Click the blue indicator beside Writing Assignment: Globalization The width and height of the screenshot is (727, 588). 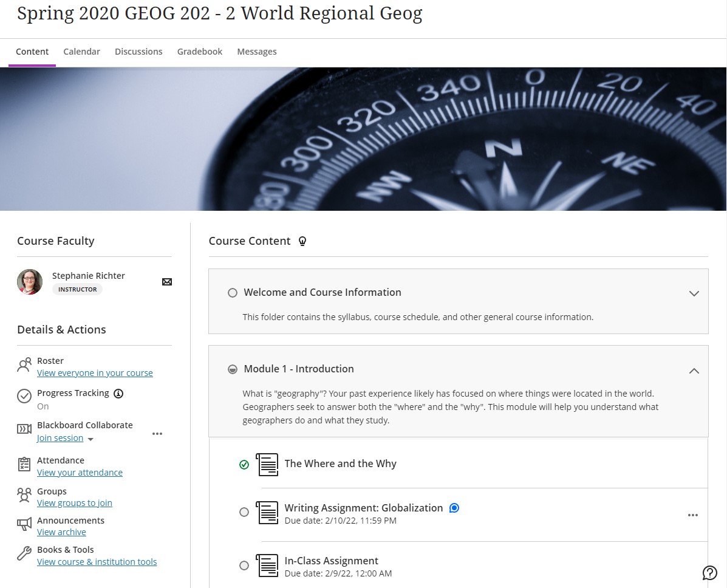click(x=454, y=508)
